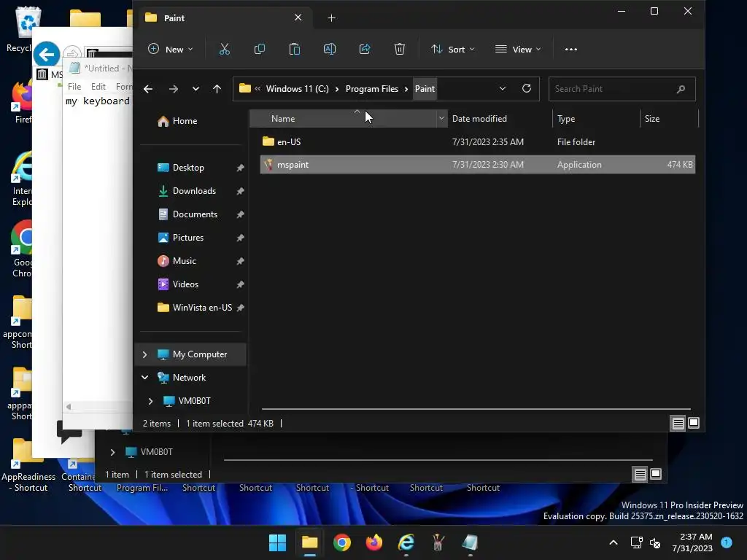This screenshot has width=747, height=560.
Task: Open Documents quick access folder
Action: pyautogui.click(x=195, y=214)
